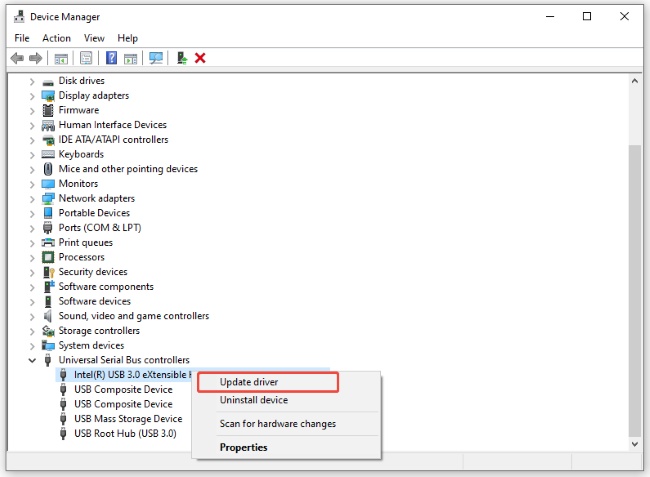Open the View menu

click(94, 38)
